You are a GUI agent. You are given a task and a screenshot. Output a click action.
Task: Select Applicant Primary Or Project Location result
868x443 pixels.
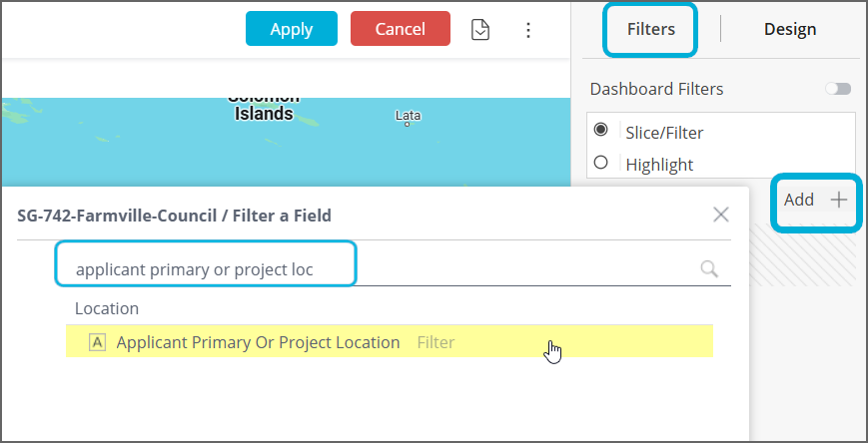click(258, 342)
